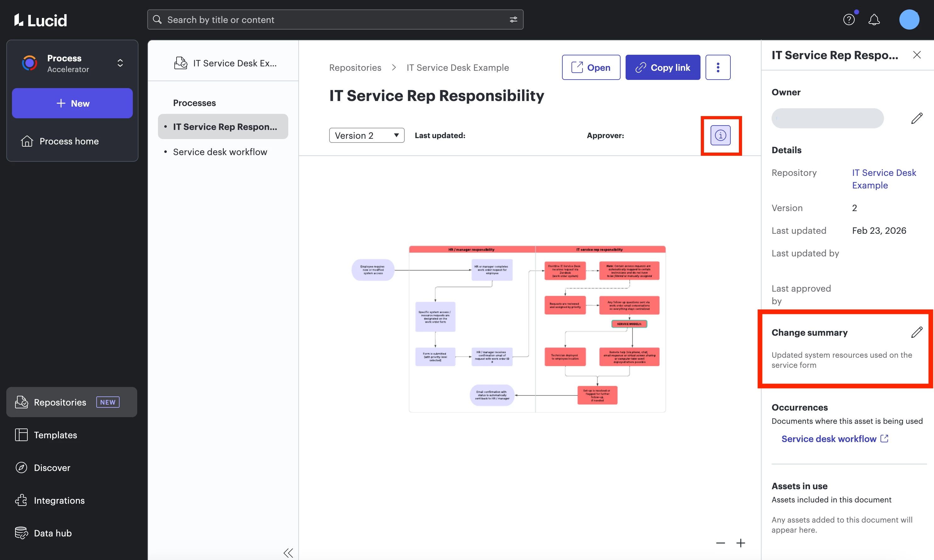The image size is (934, 560).
Task: Click the Copy link button
Action: click(663, 68)
